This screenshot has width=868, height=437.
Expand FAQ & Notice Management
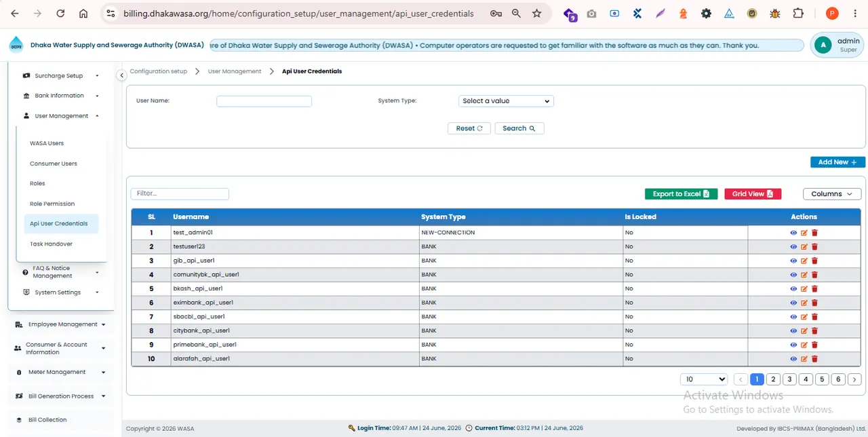point(61,272)
